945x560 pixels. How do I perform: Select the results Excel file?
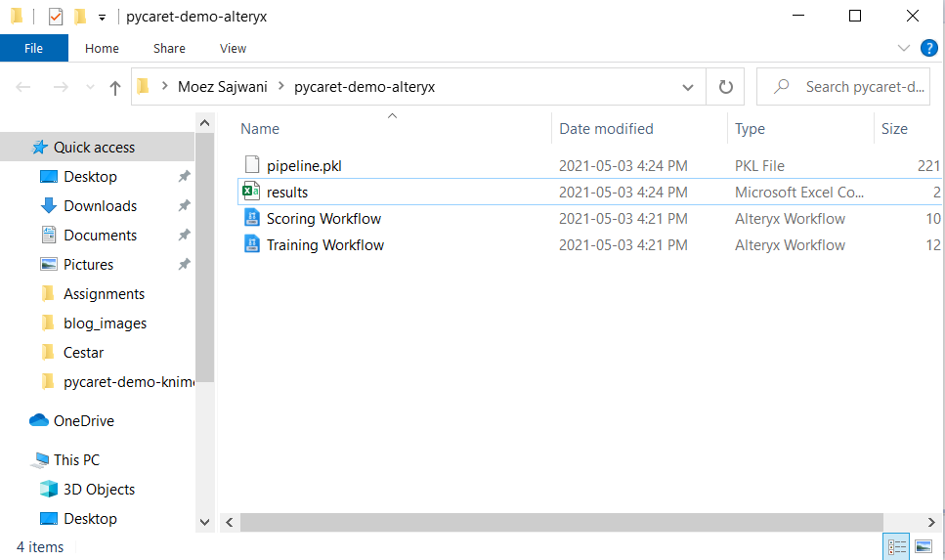287,193
